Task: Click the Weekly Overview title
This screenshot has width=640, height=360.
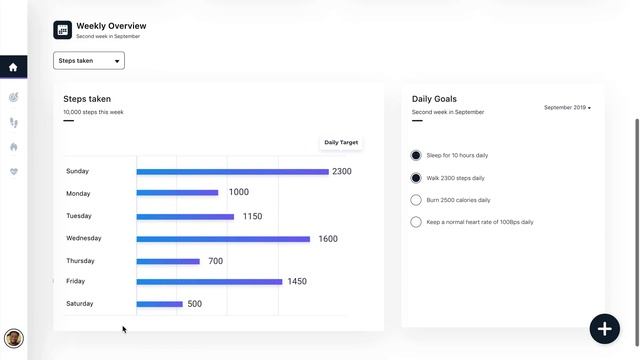Action: tap(111, 26)
